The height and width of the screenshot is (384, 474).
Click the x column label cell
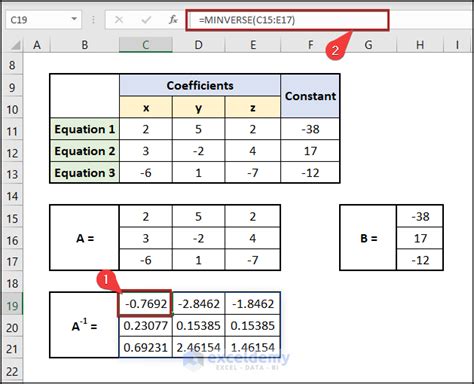click(146, 107)
